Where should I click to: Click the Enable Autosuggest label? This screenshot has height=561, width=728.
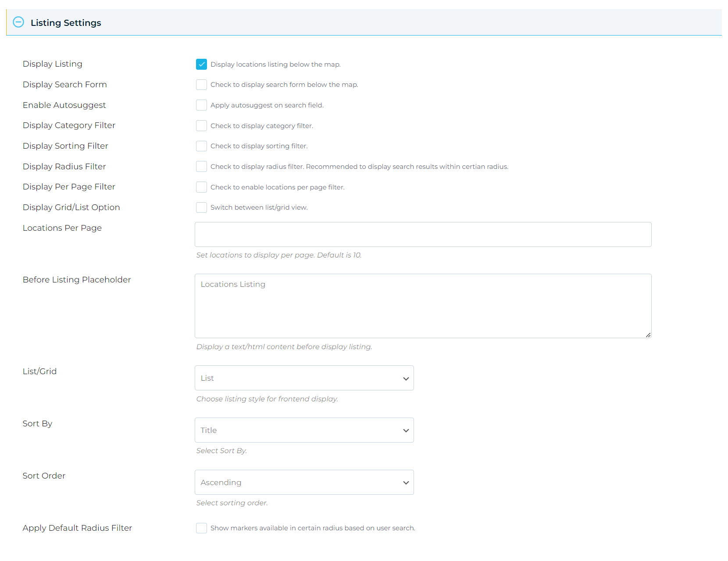64,105
